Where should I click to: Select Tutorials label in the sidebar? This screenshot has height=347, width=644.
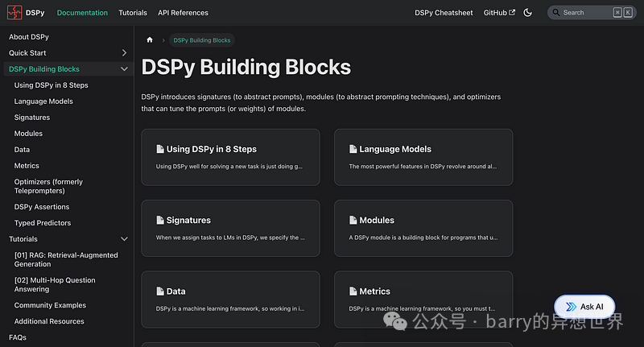[x=23, y=239]
